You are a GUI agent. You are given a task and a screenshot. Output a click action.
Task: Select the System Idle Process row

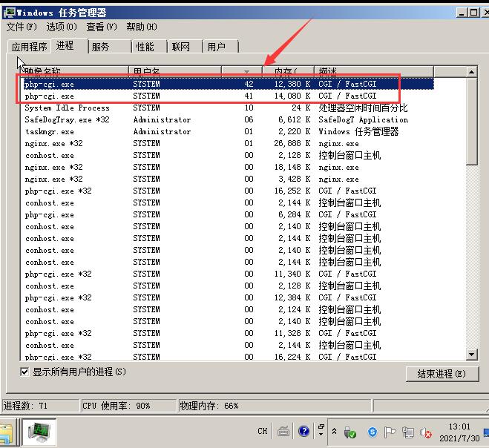pos(229,108)
